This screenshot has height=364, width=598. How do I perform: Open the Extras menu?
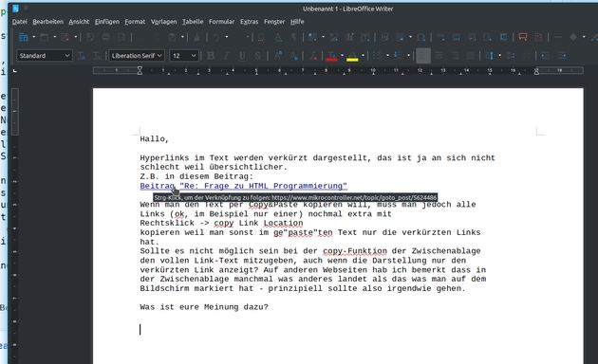(249, 22)
